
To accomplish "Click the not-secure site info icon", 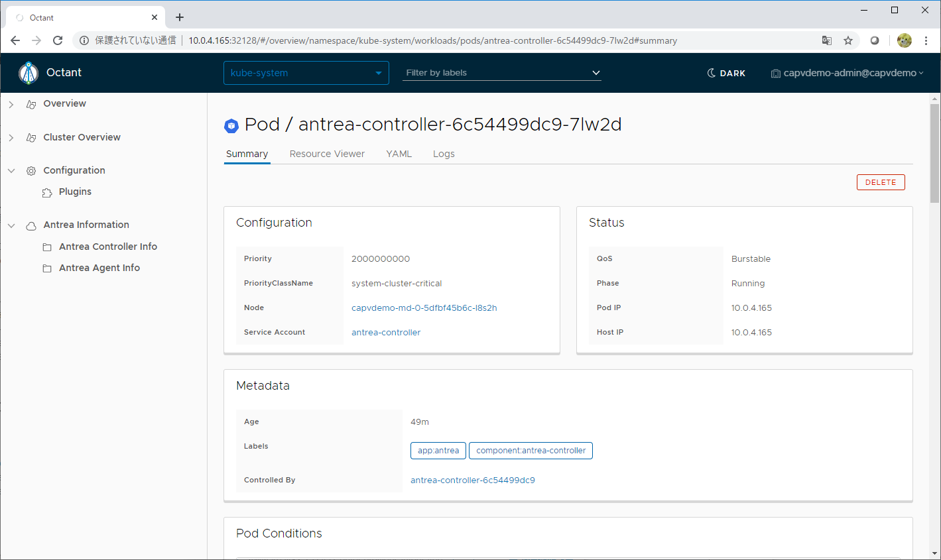I will [x=84, y=40].
